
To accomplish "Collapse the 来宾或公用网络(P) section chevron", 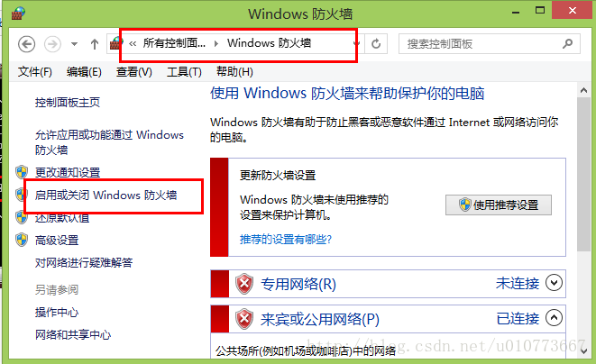I will [x=554, y=318].
